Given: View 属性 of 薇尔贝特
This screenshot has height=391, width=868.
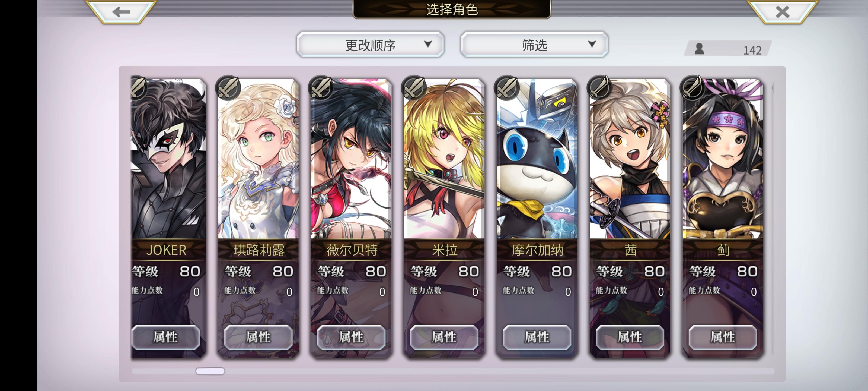Looking at the screenshot, I should pos(351,337).
